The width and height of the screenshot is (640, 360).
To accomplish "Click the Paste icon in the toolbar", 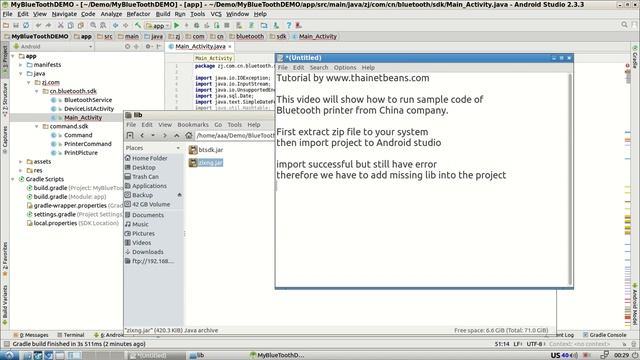I will tap(80, 25).
